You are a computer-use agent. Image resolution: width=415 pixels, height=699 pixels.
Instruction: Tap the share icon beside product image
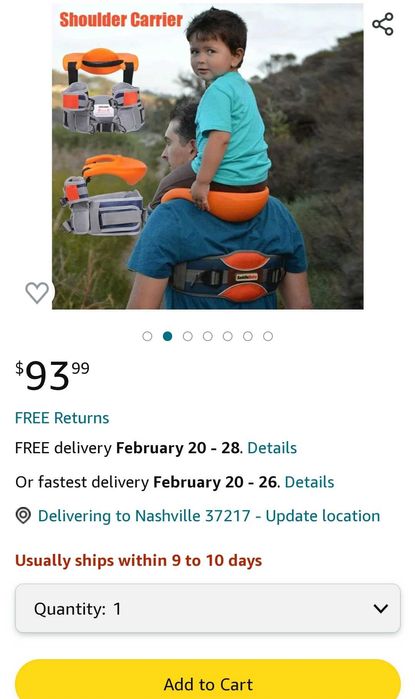383,24
